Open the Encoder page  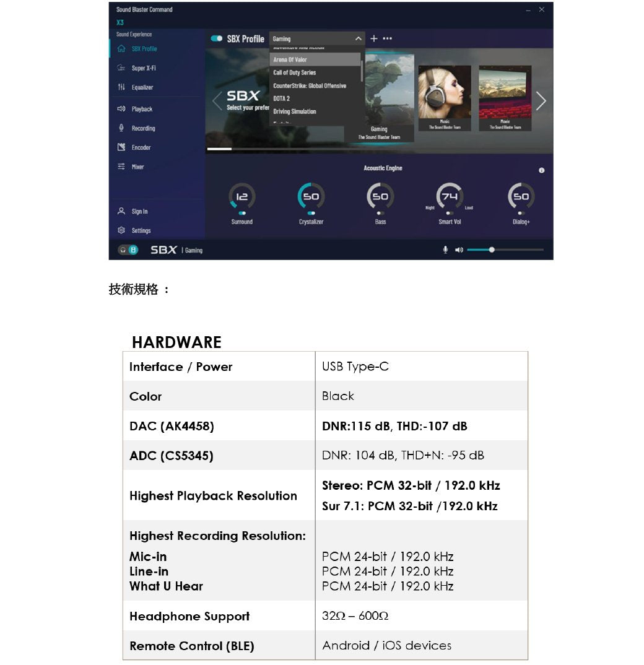(141, 147)
